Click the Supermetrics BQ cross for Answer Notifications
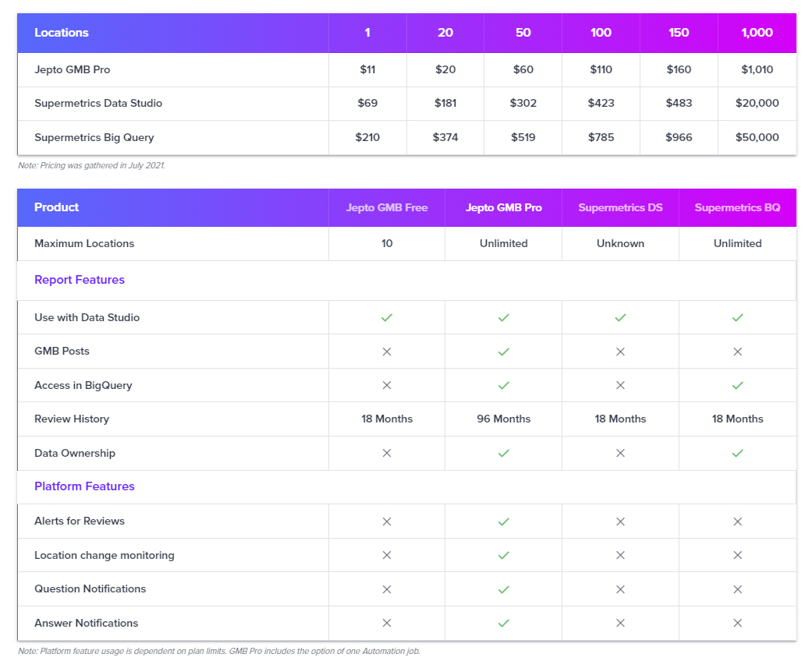Image resolution: width=812 pixels, height=661 pixels. coord(737,623)
